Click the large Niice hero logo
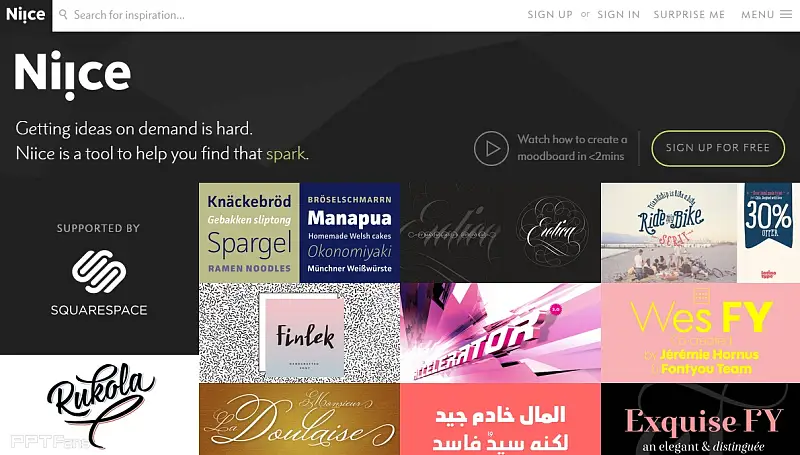This screenshot has width=800, height=455. point(72,74)
